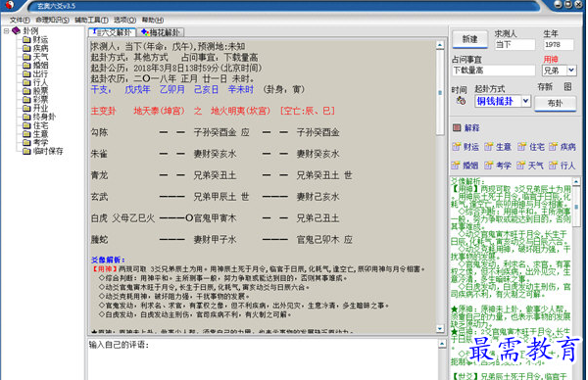Open the 住宅 folder in the tree
This screenshot has height=380, width=588.
pyautogui.click(x=35, y=125)
